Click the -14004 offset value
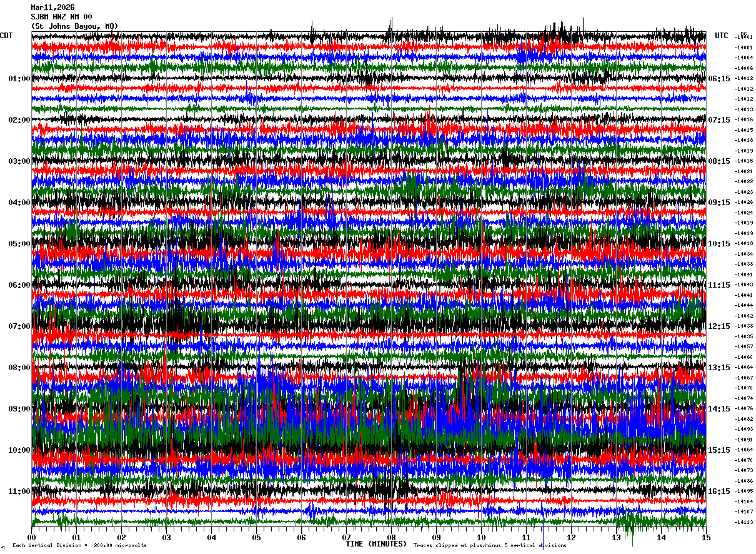756x554 pixels. [744, 58]
